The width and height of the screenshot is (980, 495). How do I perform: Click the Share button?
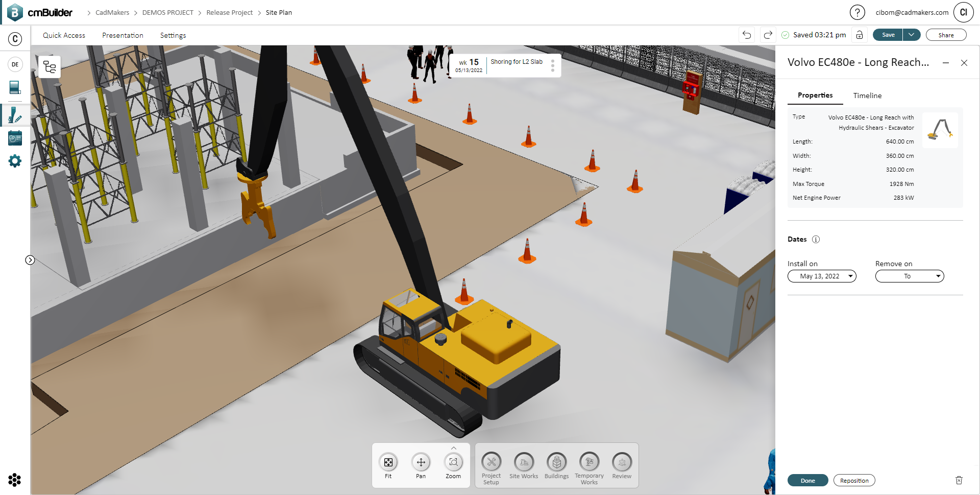click(x=946, y=35)
